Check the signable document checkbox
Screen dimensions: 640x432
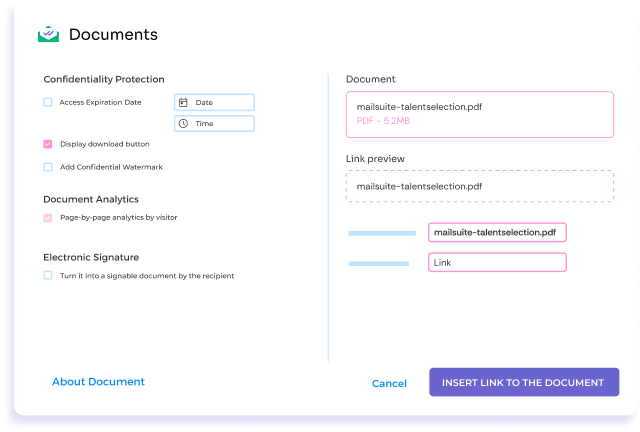coord(48,275)
